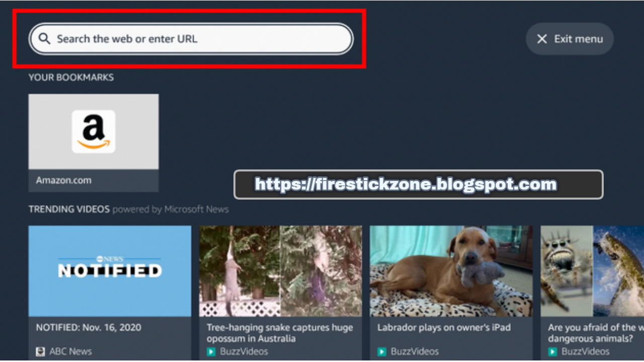Click the BuzzVideos icon under the dangerous animals video
644x362 pixels.
pyautogui.click(x=552, y=351)
